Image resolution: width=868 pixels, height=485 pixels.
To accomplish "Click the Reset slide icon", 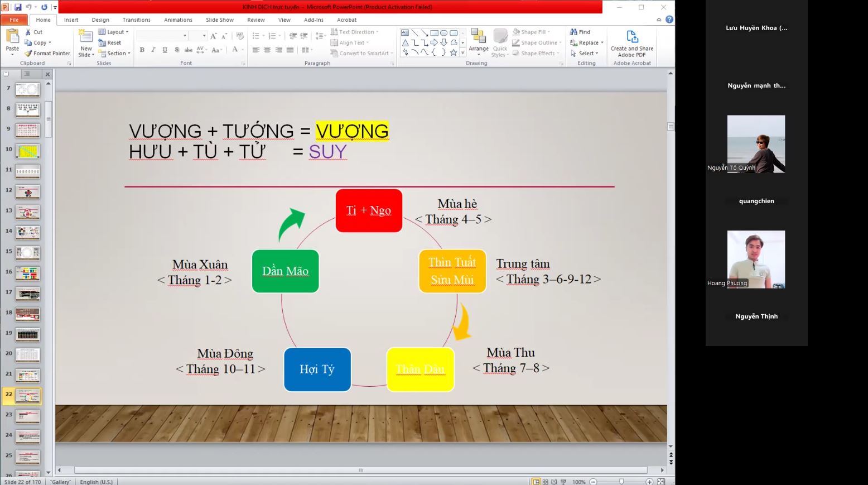I will [102, 43].
